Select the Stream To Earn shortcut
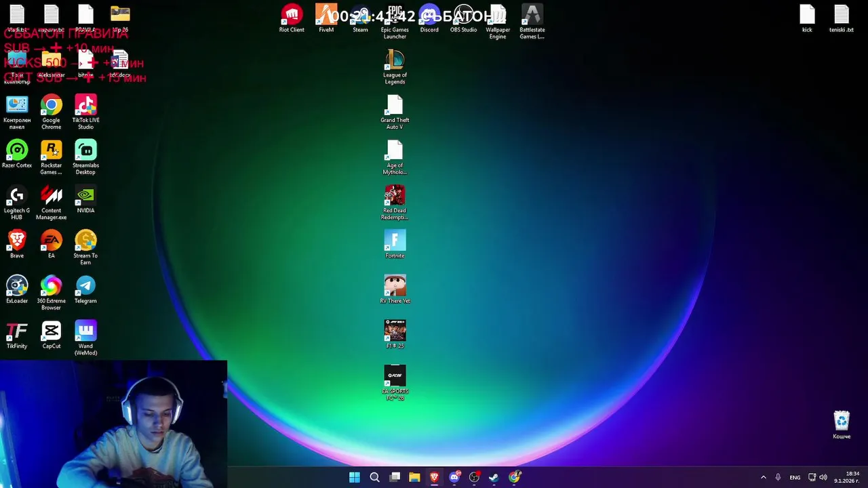 tap(85, 247)
